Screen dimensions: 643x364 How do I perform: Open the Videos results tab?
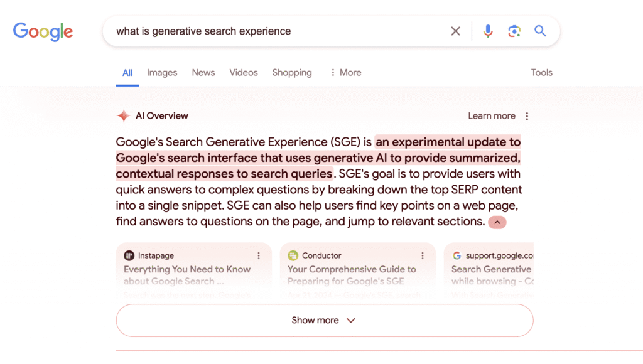pyautogui.click(x=243, y=72)
